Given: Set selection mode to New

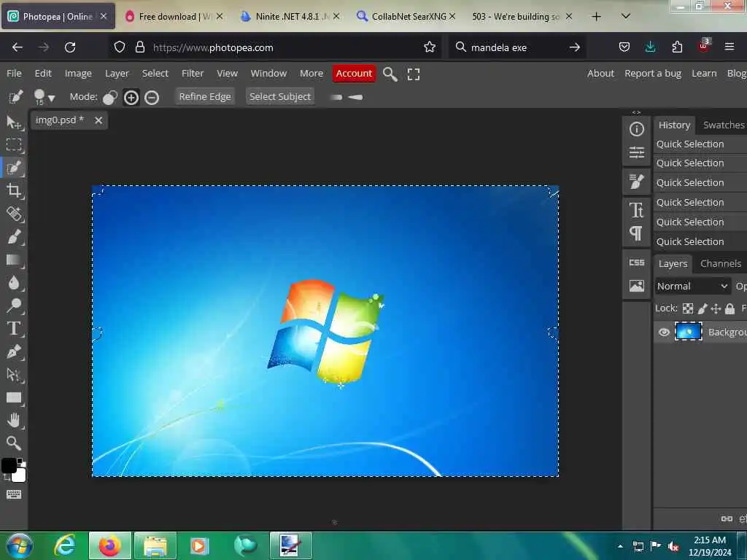Looking at the screenshot, I should 110,98.
